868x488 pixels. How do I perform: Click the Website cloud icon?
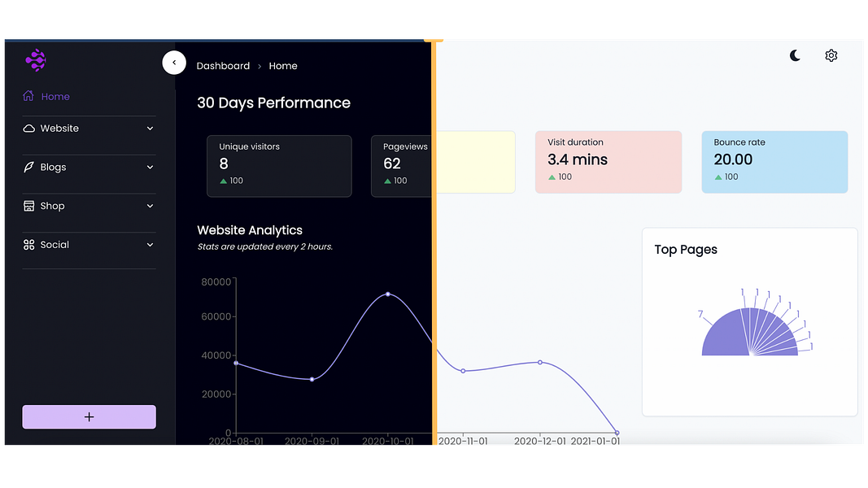(x=28, y=129)
